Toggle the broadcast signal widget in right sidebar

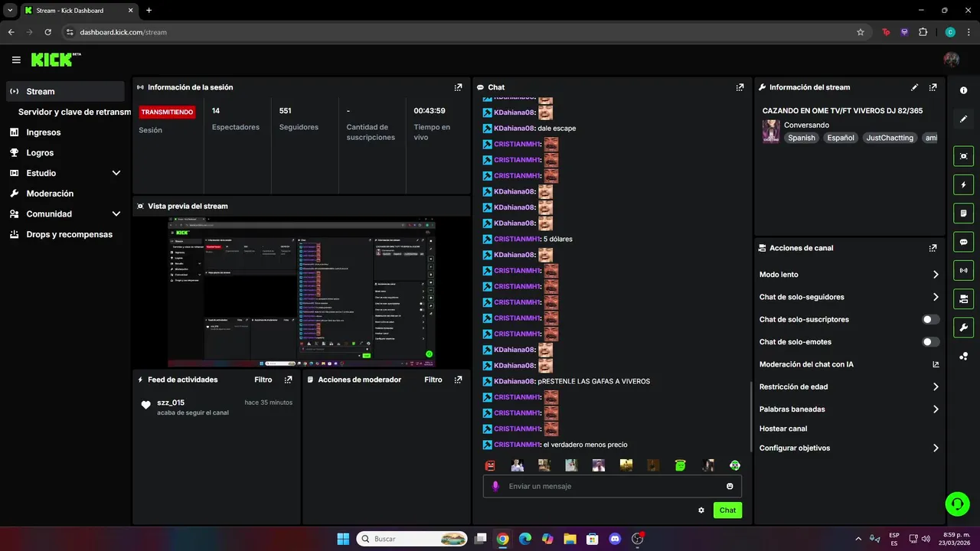[963, 270]
